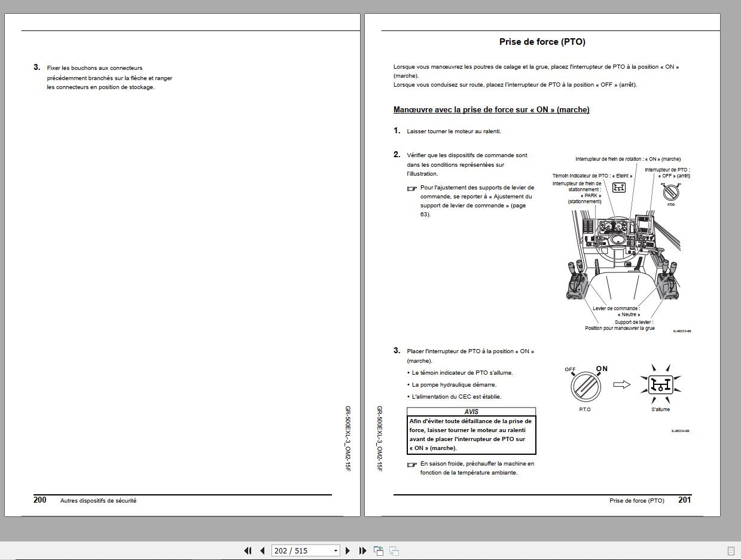Go back to the previous view

[379, 550]
